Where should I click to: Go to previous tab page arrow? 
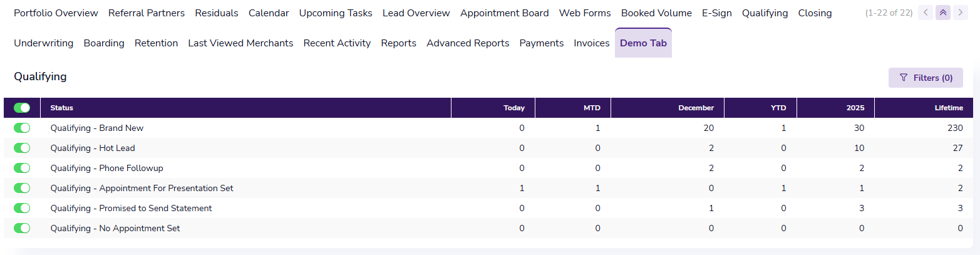(x=925, y=13)
